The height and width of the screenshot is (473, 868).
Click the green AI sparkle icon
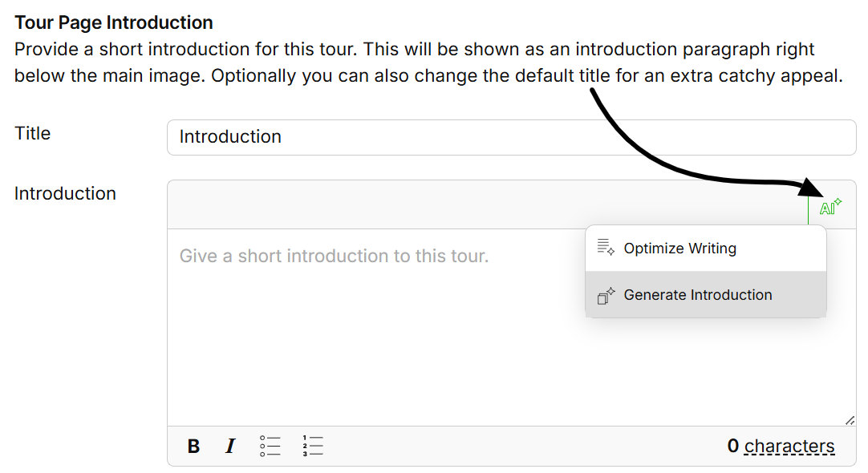830,208
